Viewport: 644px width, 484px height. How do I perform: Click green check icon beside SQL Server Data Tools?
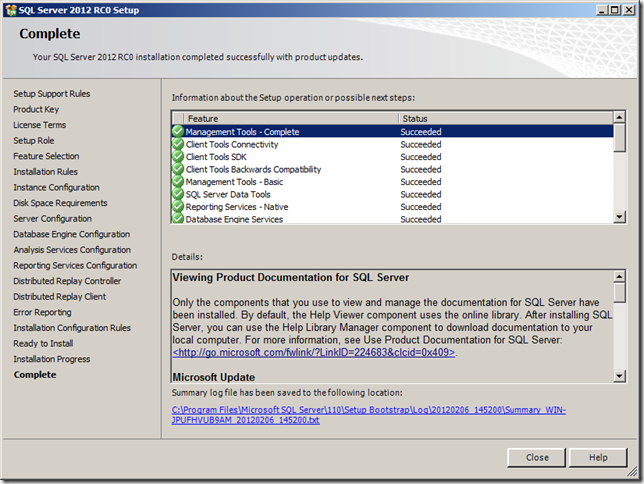(178, 194)
